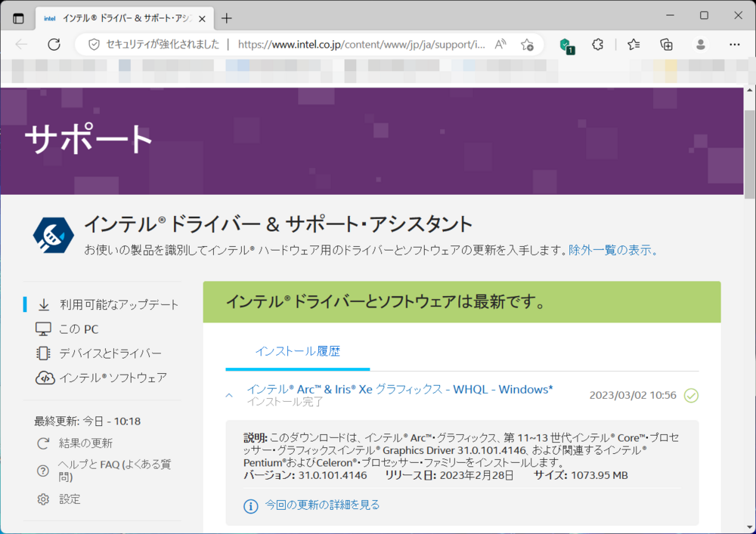Click the URL address field
Viewport: 756px width, 534px height.
point(361,45)
